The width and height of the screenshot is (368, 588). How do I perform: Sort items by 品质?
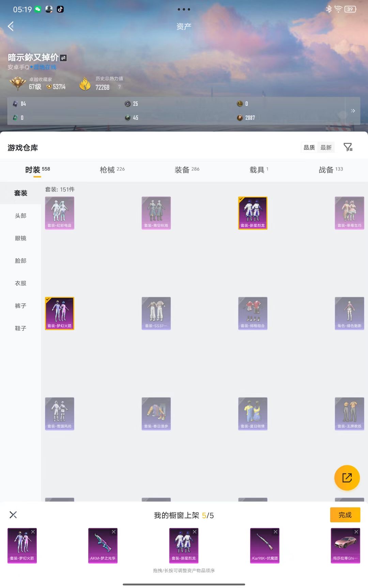click(x=309, y=147)
